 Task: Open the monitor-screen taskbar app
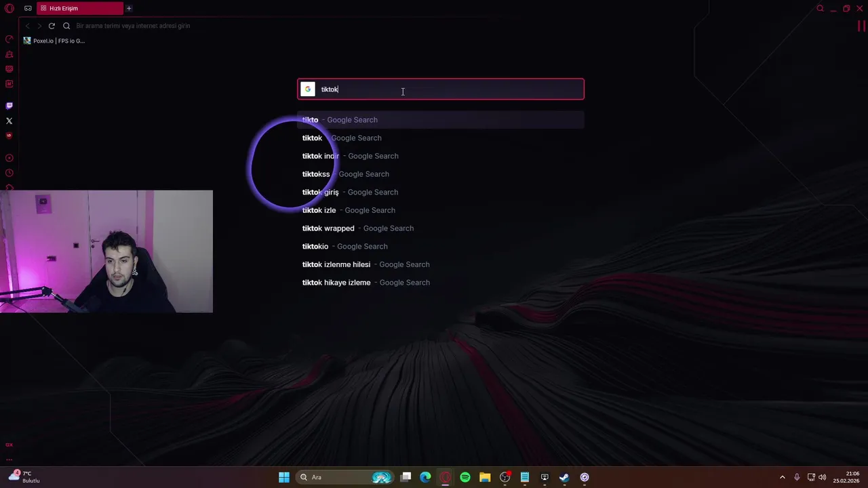(x=545, y=477)
